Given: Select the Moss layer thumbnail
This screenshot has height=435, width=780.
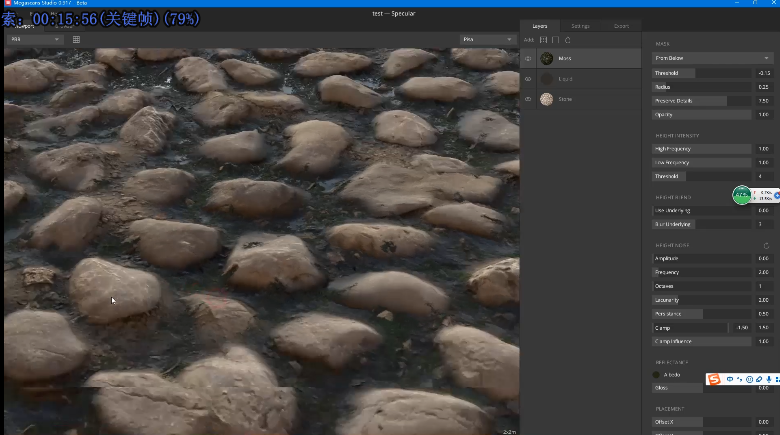Looking at the screenshot, I should 547,58.
